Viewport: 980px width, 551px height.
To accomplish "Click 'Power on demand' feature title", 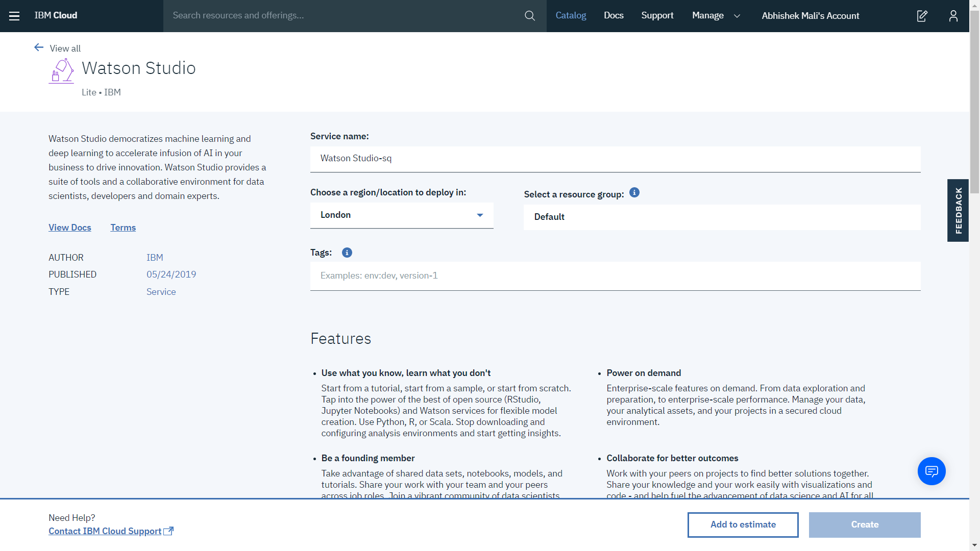I will pos(644,373).
